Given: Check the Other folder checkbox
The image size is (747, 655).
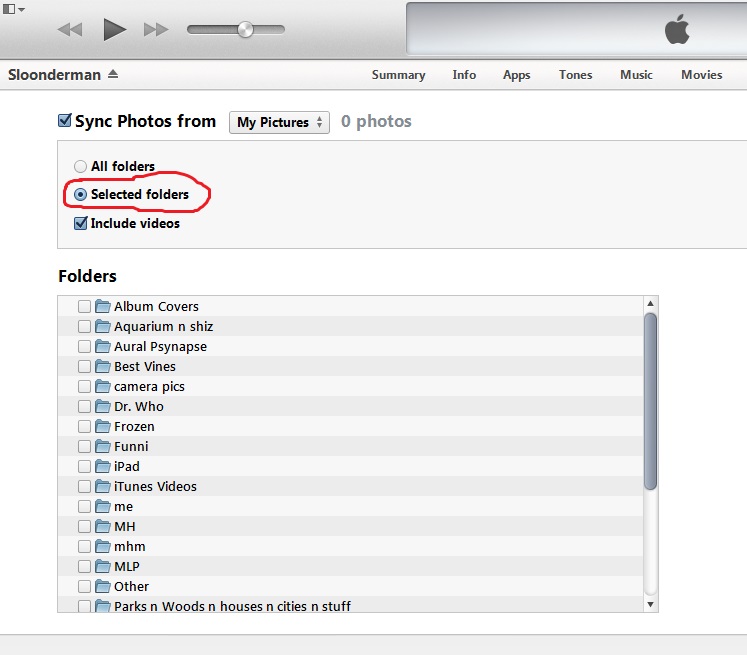Looking at the screenshot, I should click(x=84, y=586).
